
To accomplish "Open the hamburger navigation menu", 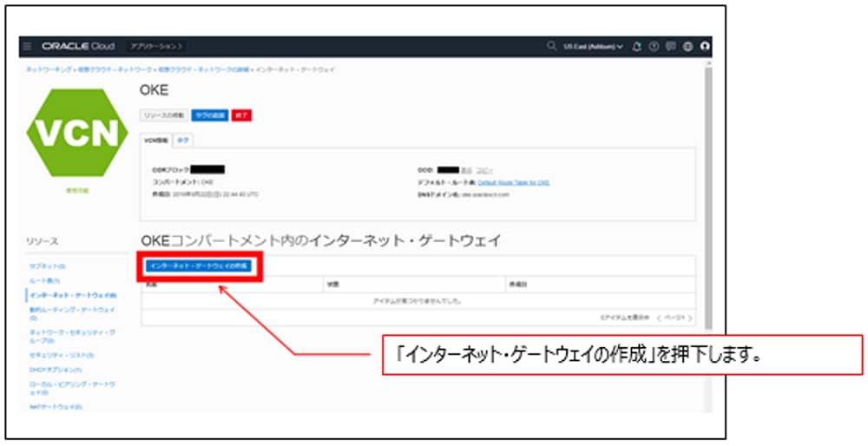I will point(28,47).
